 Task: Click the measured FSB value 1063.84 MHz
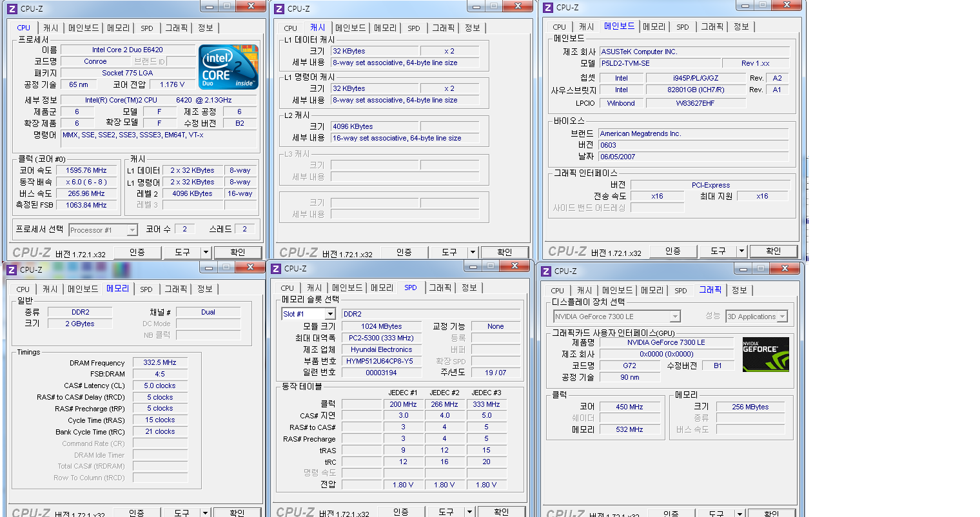pos(86,205)
